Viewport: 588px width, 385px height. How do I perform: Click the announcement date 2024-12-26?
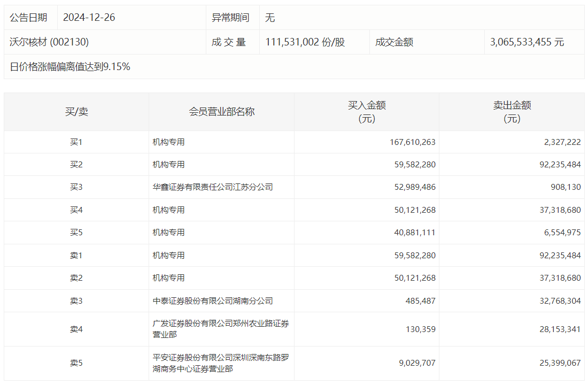click(89, 18)
